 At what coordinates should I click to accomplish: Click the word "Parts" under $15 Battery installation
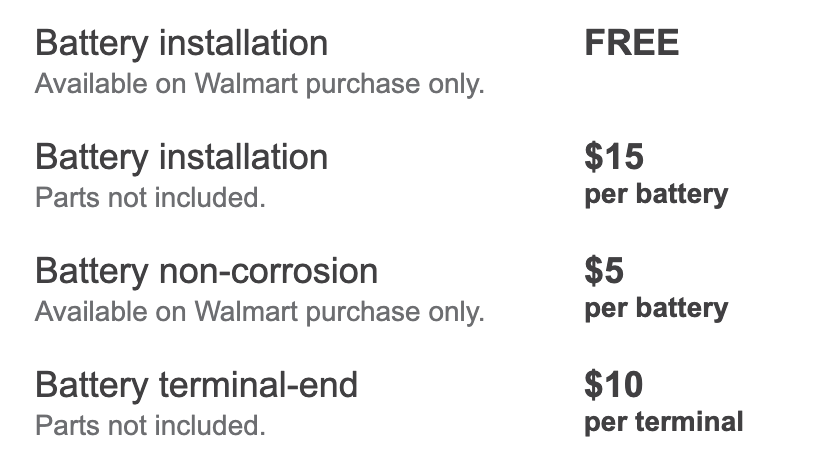(x=61, y=198)
